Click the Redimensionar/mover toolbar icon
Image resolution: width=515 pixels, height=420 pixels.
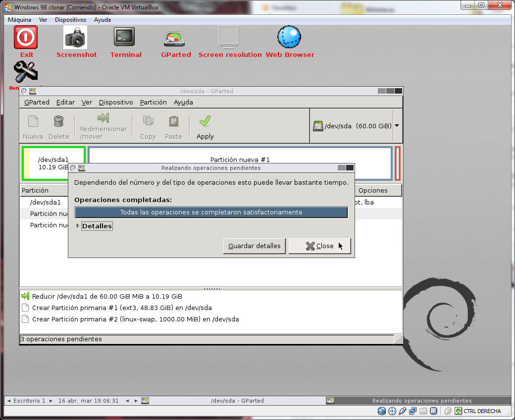[x=103, y=118]
